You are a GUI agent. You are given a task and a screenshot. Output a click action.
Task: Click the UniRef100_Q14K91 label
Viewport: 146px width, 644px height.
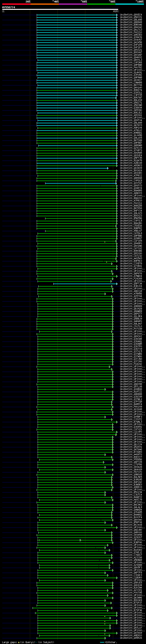(x=131, y=72)
